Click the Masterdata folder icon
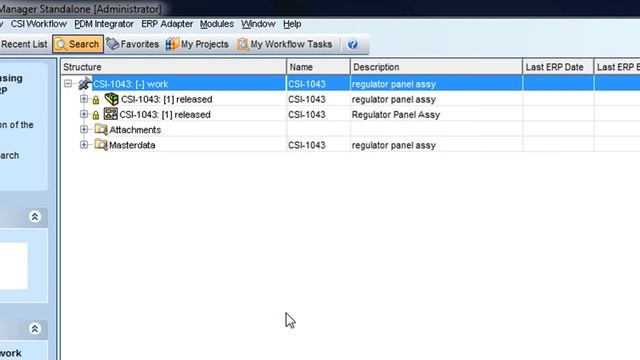Image resolution: width=640 pixels, height=360 pixels. 101,144
